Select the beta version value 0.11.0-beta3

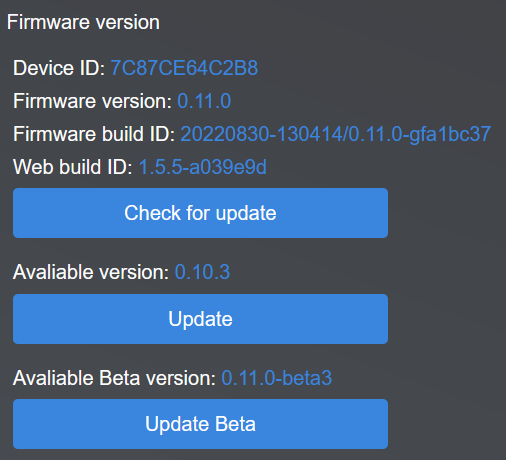277,378
